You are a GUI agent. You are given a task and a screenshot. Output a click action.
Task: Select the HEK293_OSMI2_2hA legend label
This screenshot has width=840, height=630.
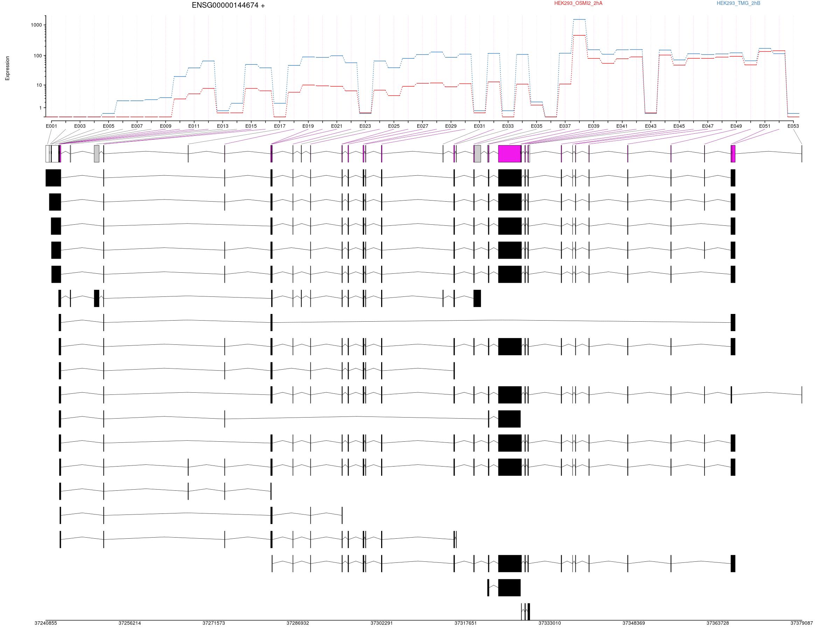tap(578, 3)
